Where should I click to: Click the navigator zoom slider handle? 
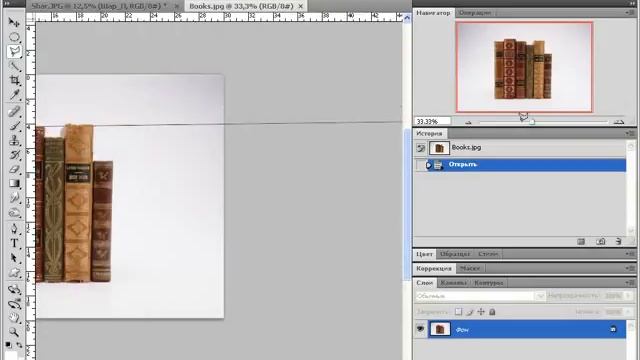[532, 122]
